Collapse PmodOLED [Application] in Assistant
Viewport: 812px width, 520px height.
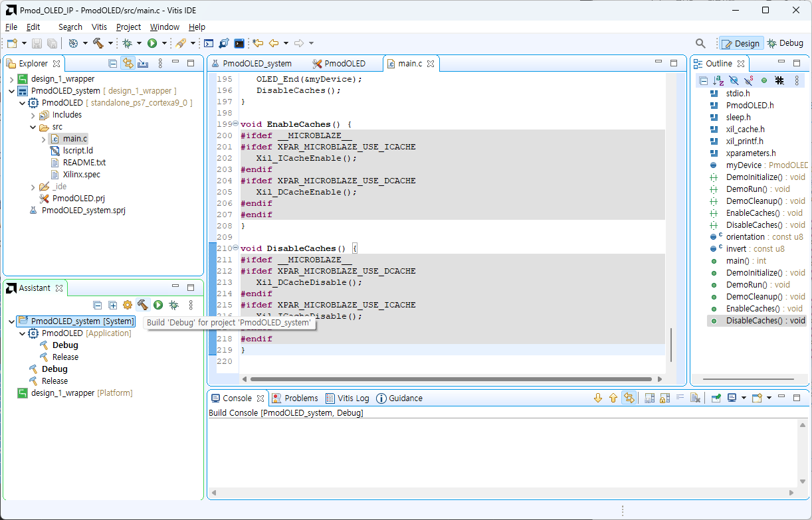[x=23, y=333]
